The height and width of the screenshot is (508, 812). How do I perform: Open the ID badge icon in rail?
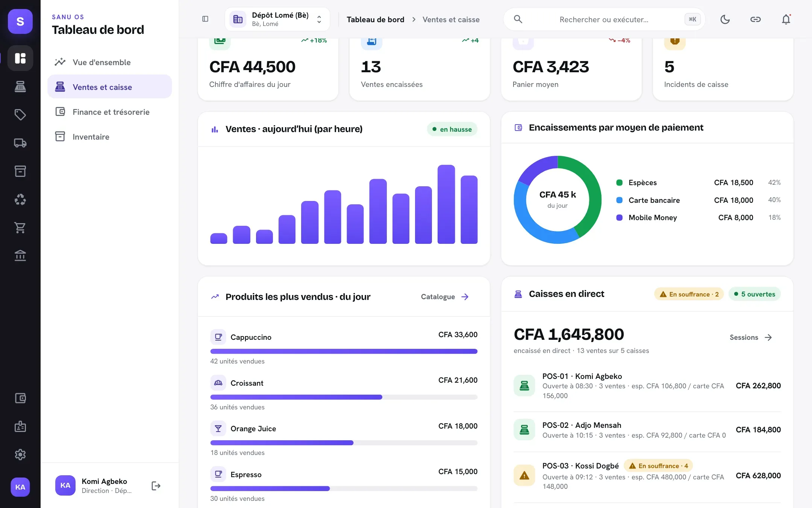point(20,426)
